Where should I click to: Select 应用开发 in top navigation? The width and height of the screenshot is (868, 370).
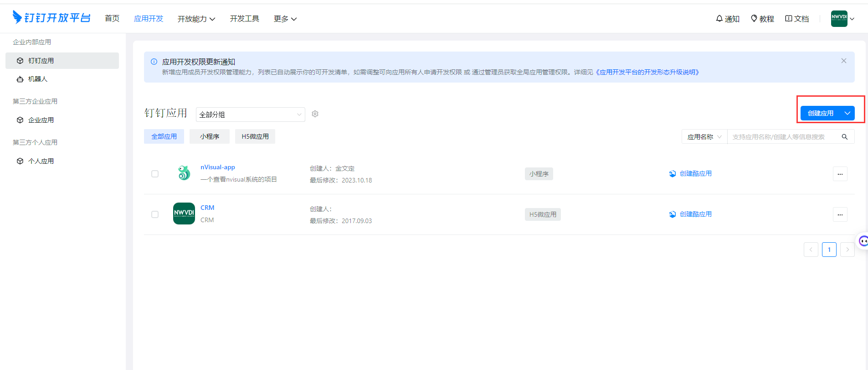pos(149,18)
